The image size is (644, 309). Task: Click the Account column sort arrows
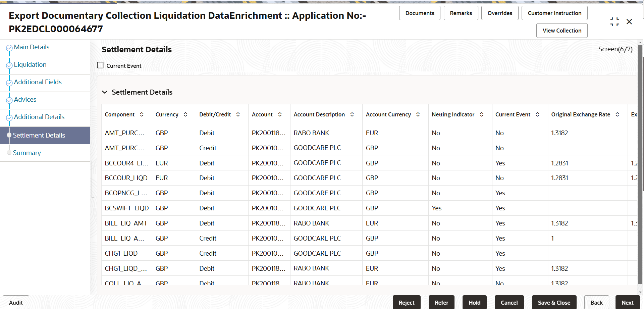[280, 114]
